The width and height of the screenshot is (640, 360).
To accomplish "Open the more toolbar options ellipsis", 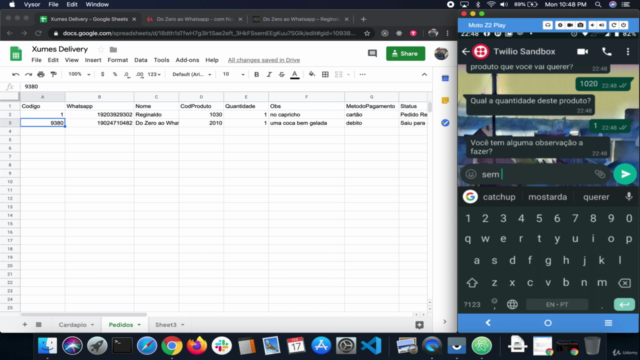I will 362,74.
